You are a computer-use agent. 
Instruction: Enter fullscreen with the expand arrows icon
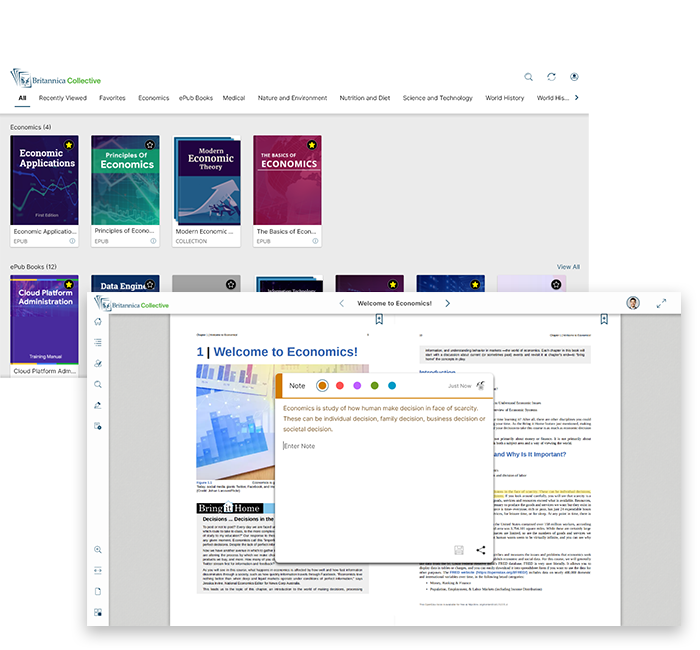[x=661, y=303]
